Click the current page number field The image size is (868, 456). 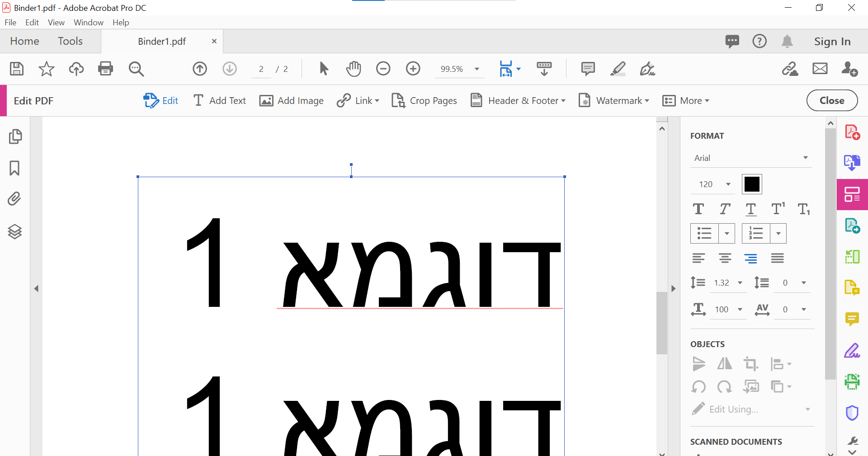pos(261,69)
